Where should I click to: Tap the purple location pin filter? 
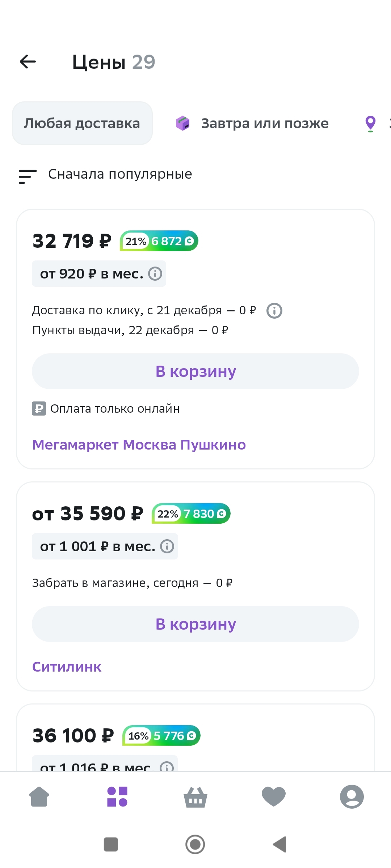tap(370, 123)
